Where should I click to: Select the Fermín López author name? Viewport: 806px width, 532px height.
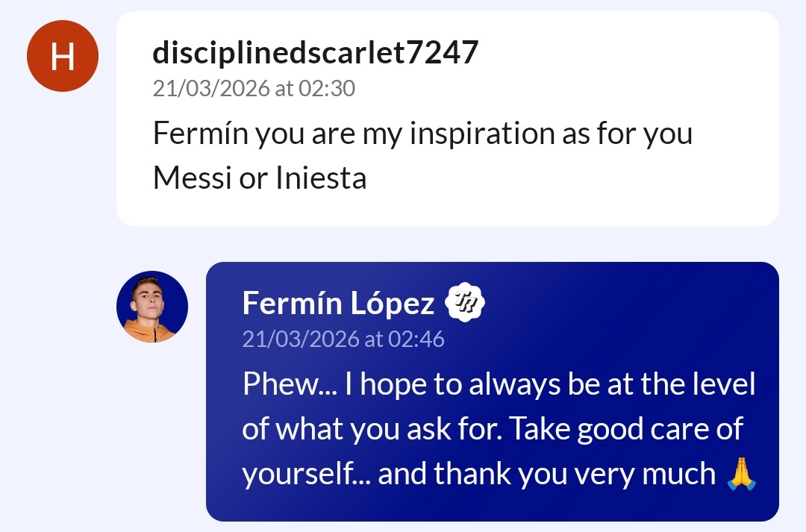(338, 304)
